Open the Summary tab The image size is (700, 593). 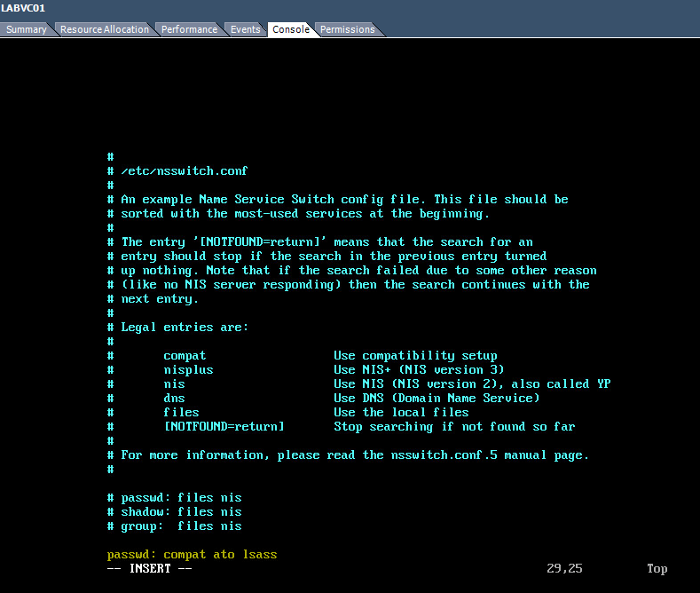coord(27,29)
